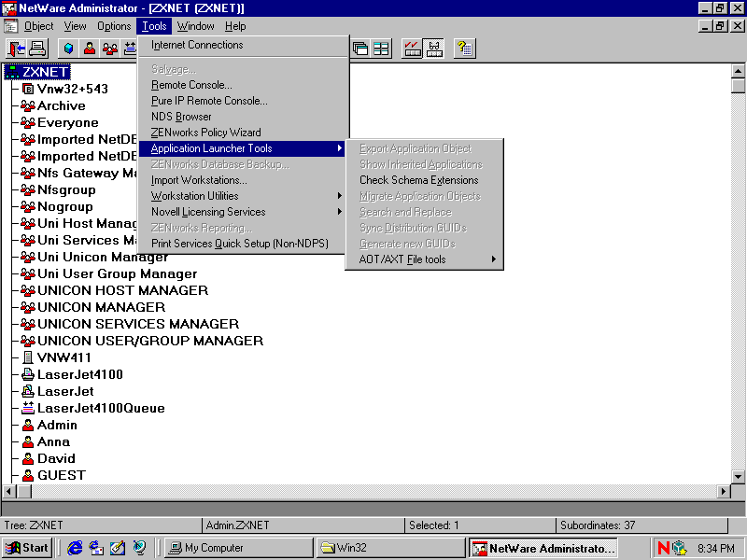Click the Vnw32+543 object icon in tree
Viewport: 747px width, 560px height.
(x=28, y=89)
